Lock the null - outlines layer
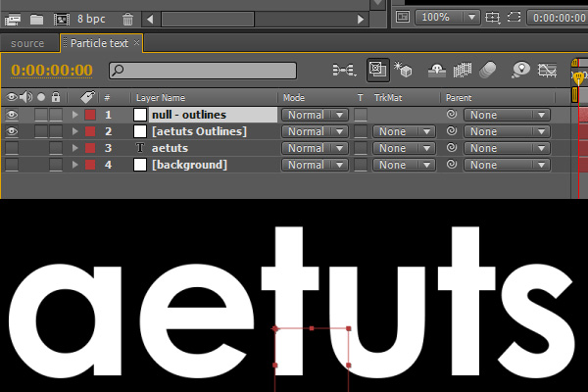 [x=56, y=115]
